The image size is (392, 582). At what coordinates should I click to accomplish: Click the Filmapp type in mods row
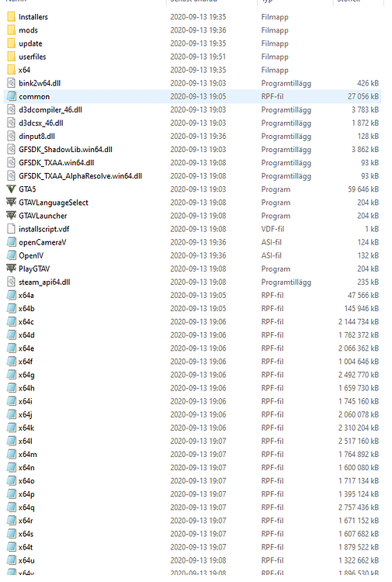(x=275, y=30)
